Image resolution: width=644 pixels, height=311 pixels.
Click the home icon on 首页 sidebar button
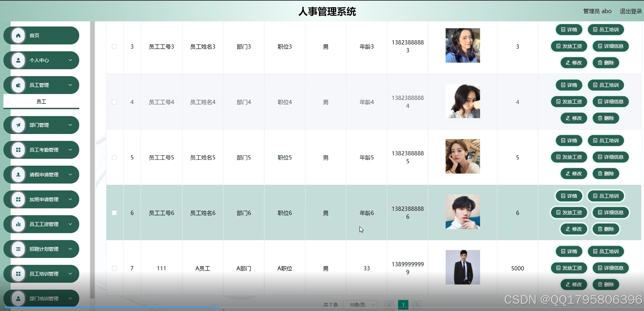18,35
